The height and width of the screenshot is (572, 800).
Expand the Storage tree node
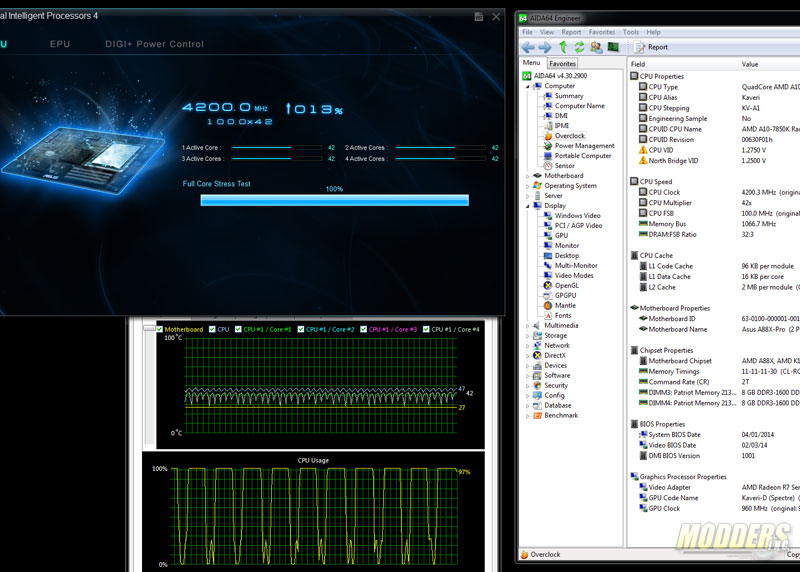[x=528, y=336]
